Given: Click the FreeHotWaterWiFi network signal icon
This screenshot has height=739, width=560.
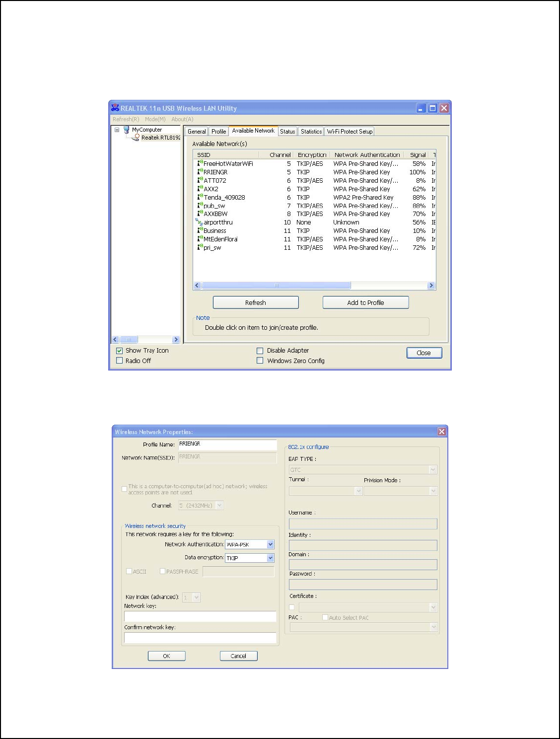Looking at the screenshot, I should click(x=200, y=163).
